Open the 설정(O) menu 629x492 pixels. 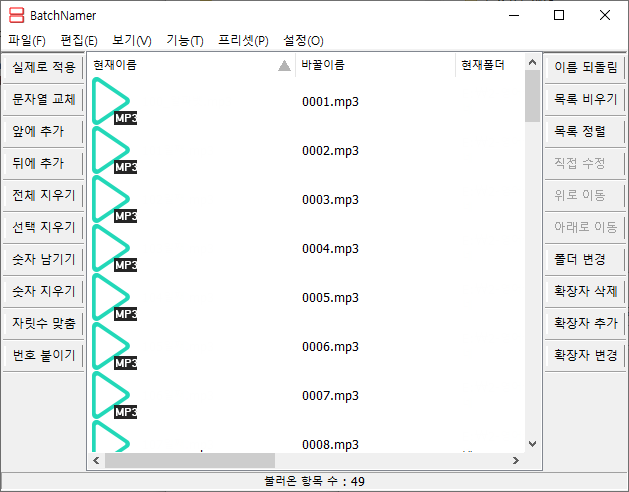pyautogui.click(x=303, y=41)
